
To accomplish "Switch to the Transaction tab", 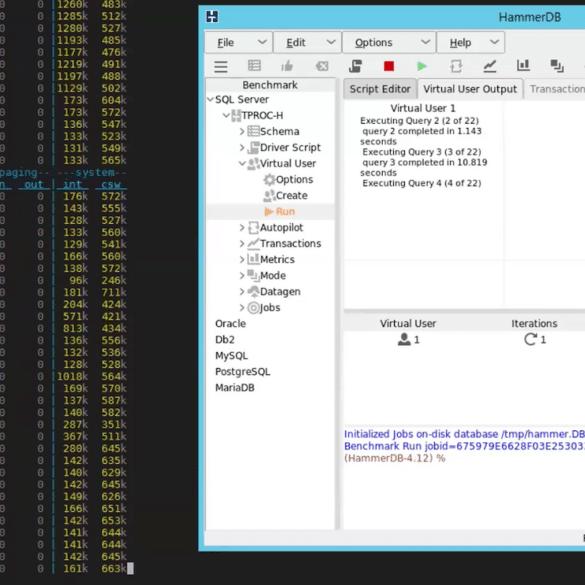I will (x=555, y=89).
